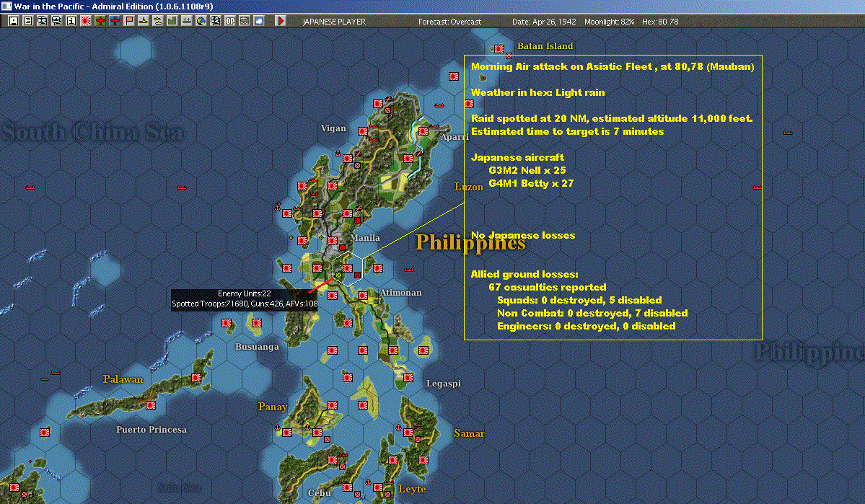Click the first stacked aircraft windows icon
This screenshot has height=504, width=865.
coord(43,21)
